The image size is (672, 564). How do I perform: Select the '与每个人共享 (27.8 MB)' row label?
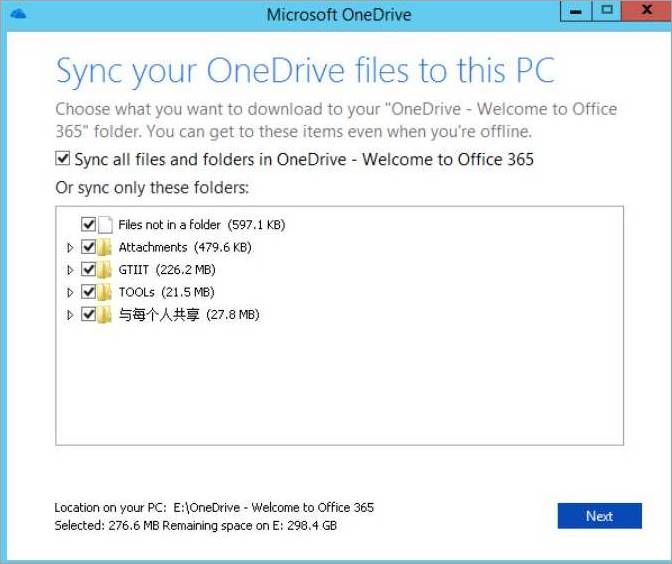[189, 315]
